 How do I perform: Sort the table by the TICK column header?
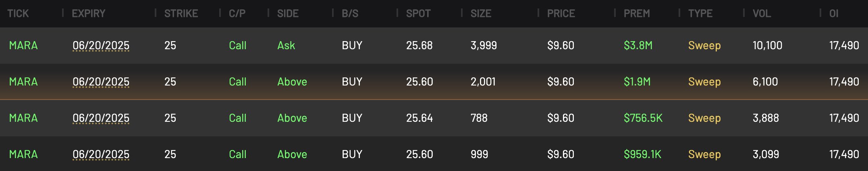tap(18, 14)
